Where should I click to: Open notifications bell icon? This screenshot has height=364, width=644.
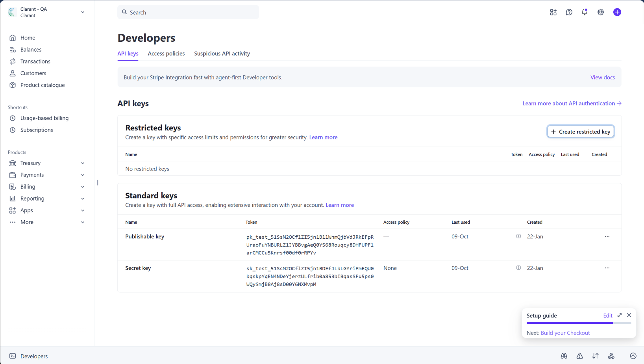[x=585, y=12]
